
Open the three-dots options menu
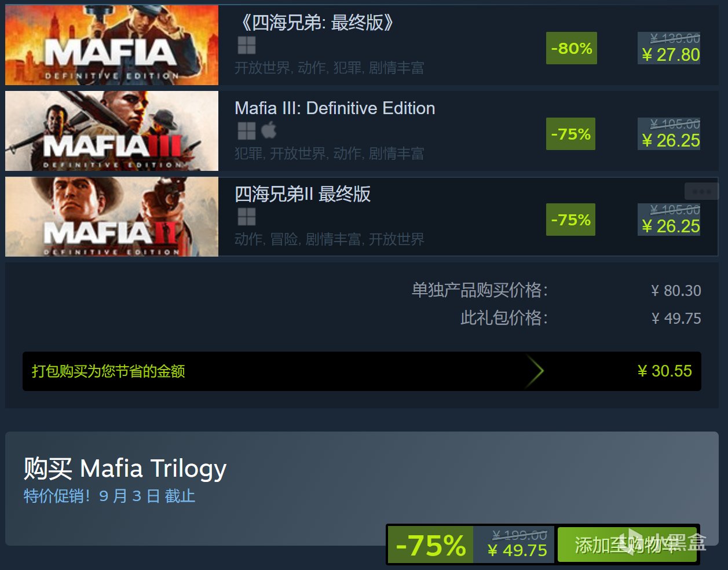pyautogui.click(x=701, y=191)
